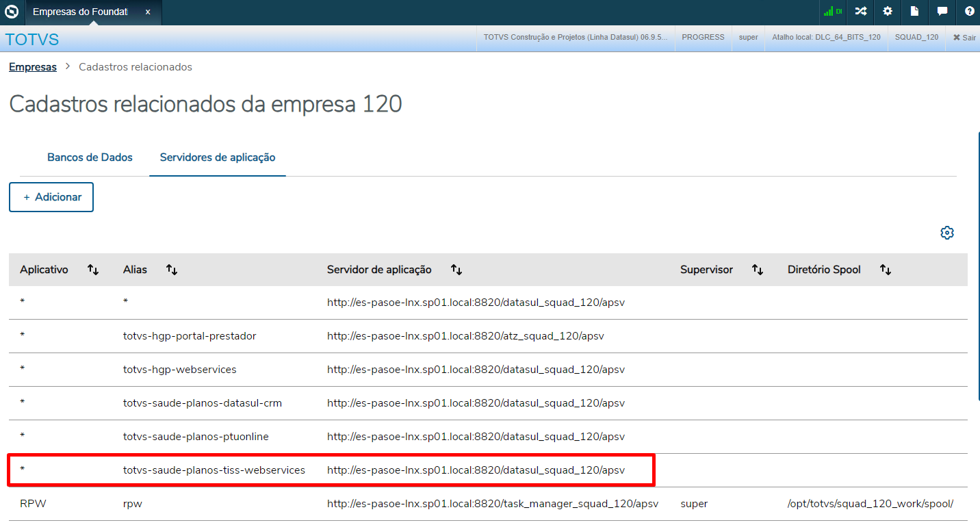
Task: Sort the table by Supervisor column
Action: click(x=758, y=270)
